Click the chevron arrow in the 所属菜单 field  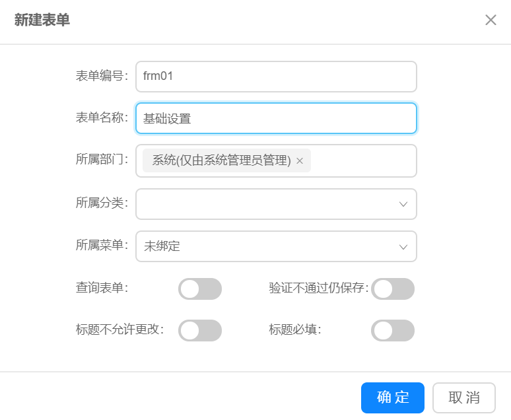tap(403, 246)
